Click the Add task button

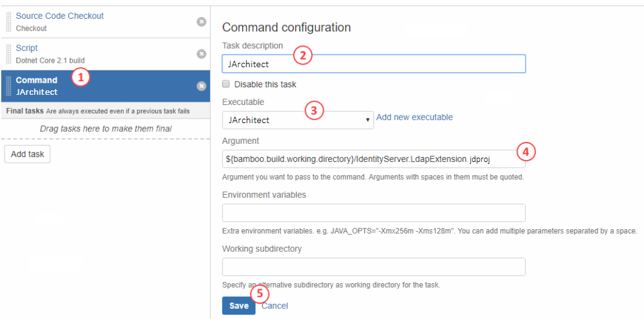(27, 154)
